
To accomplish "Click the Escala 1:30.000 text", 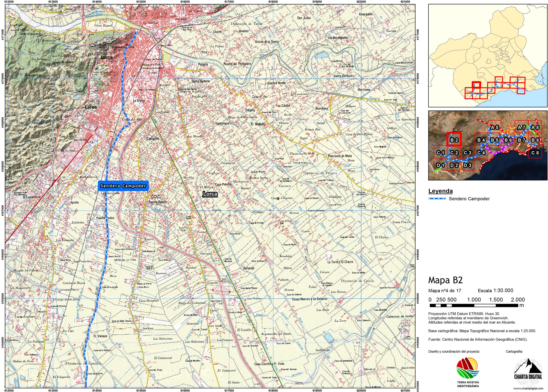I will (495, 290).
